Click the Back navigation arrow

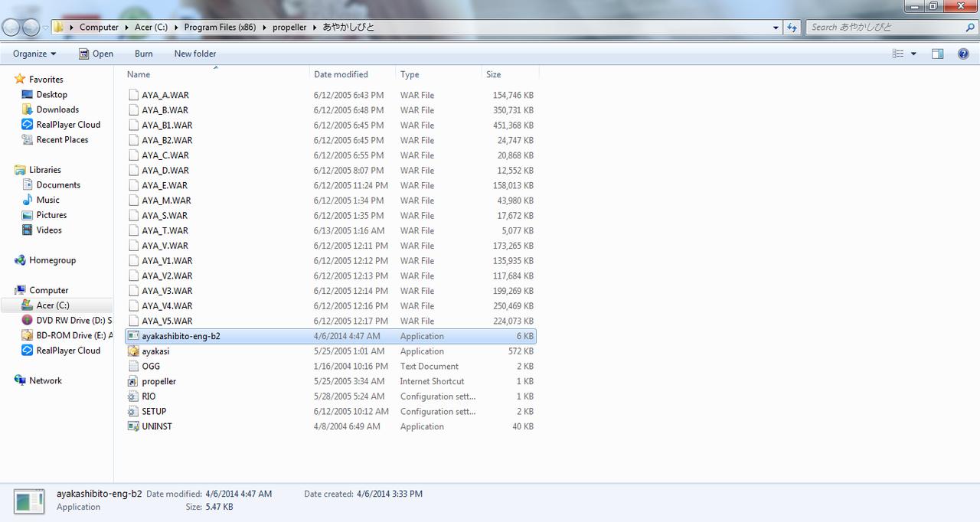(11, 27)
